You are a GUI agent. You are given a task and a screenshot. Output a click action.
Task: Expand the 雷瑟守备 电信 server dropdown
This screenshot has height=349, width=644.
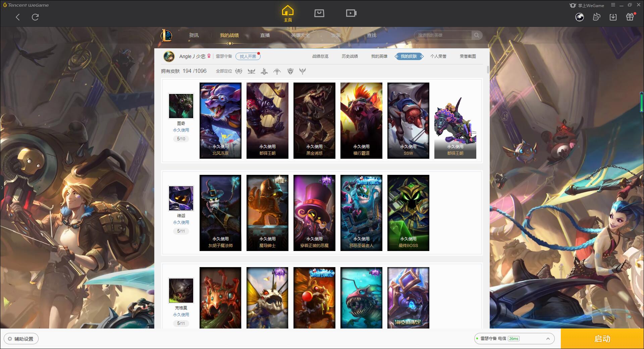tap(514, 339)
